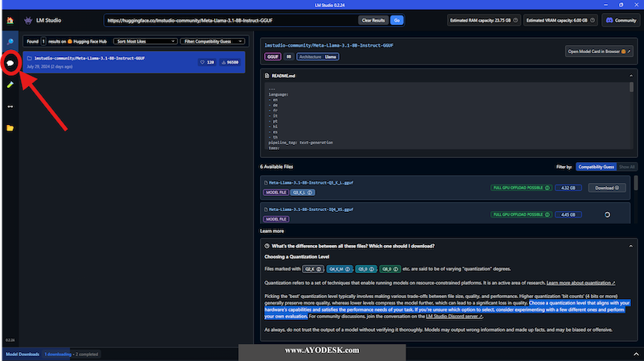Click Open Model Card in Browser

[599, 52]
